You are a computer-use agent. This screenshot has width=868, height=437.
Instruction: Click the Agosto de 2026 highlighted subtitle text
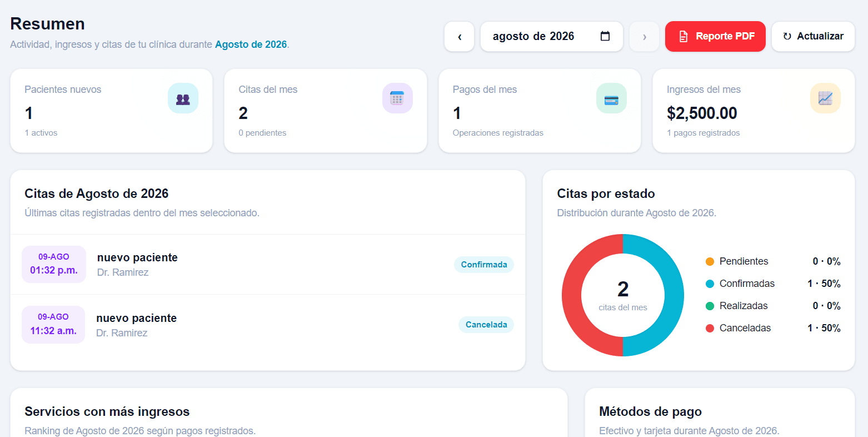(x=251, y=44)
